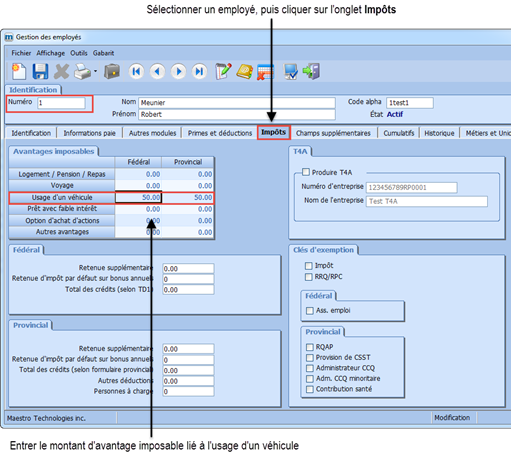Click the Autres déductions field

coord(188,381)
